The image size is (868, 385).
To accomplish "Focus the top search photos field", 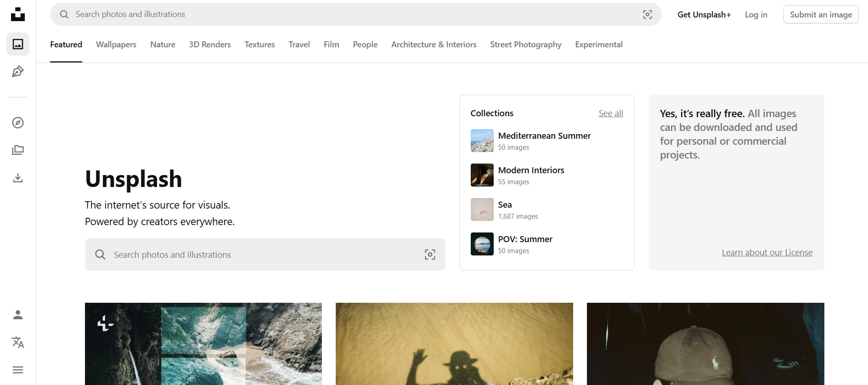I will [355, 14].
